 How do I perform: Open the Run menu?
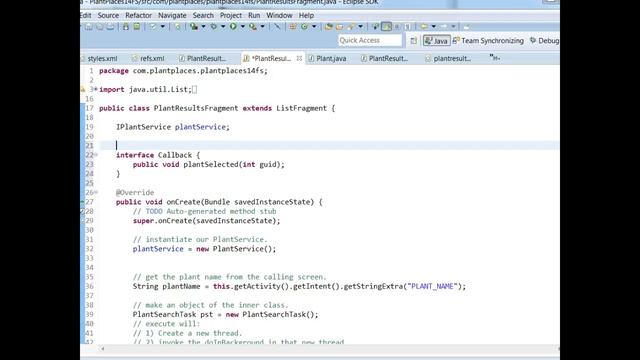coord(254,15)
